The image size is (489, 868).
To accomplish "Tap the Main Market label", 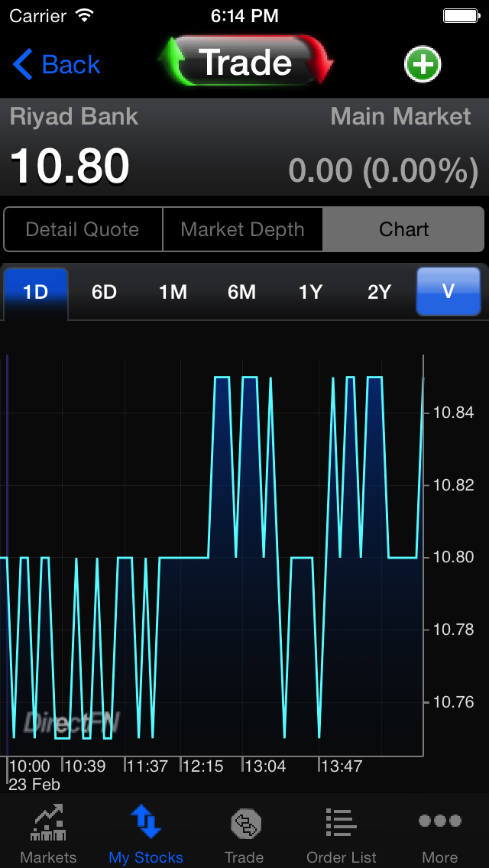I will tap(401, 117).
